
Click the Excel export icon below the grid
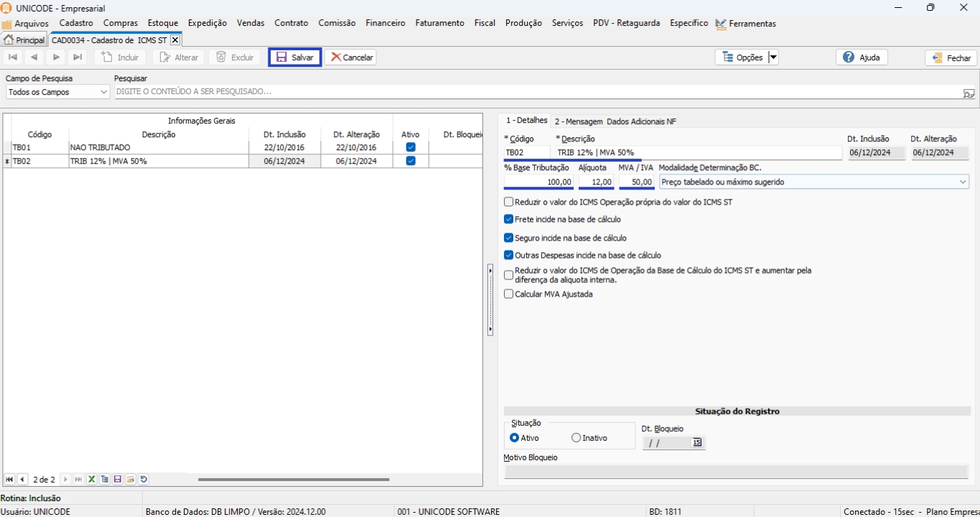(x=92, y=480)
